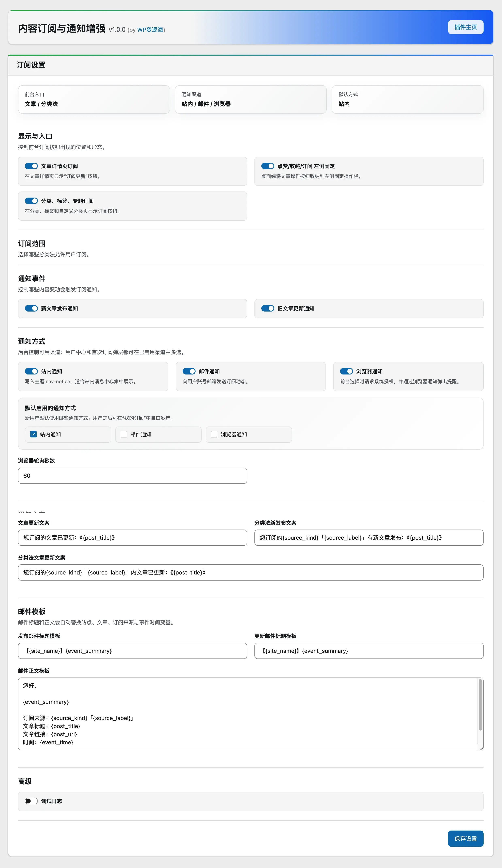502x868 pixels.
Task: Click the 显示与入口 section heading
Action: [35, 136]
